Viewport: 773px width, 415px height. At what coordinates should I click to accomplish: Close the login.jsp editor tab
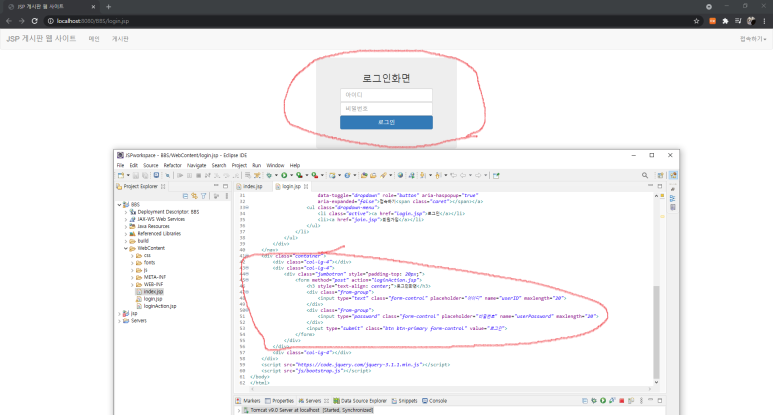pos(306,186)
